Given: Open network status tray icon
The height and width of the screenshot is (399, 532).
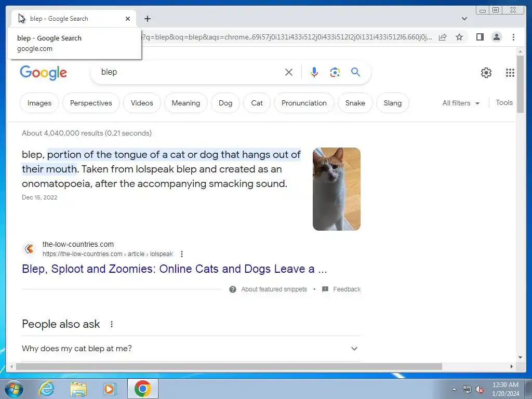Looking at the screenshot, I should point(467,389).
